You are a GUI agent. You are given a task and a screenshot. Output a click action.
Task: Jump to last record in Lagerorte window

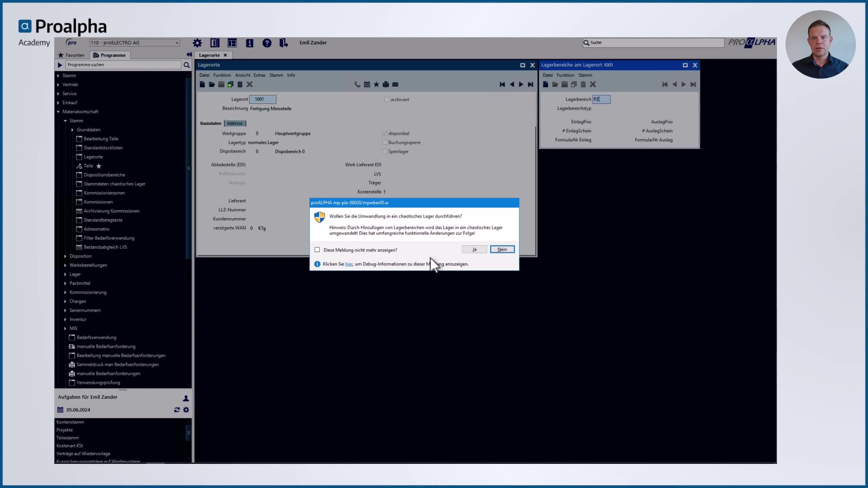pyautogui.click(x=530, y=84)
